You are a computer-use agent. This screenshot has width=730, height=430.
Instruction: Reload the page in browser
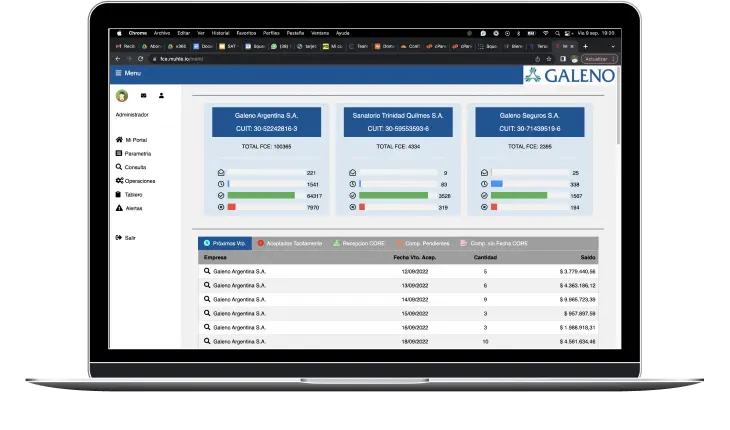[140, 59]
